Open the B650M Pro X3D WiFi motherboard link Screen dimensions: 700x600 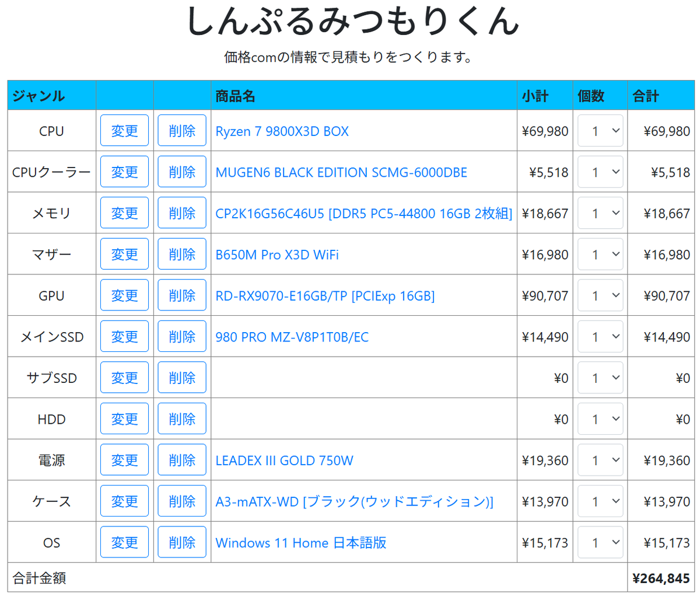tap(277, 254)
